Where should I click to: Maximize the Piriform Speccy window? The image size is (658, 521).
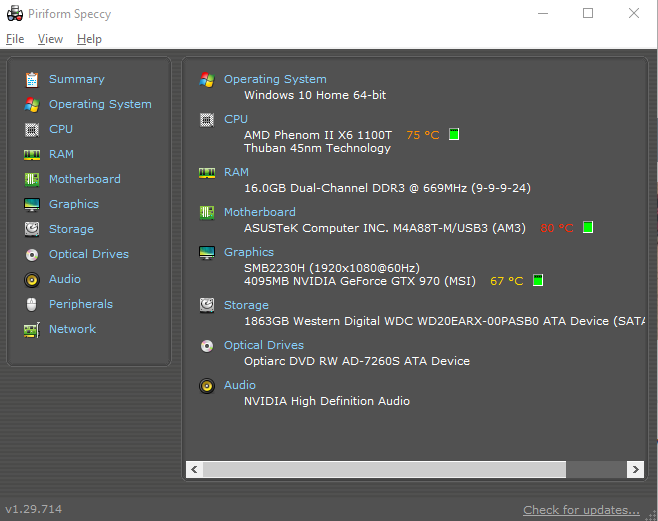pos(588,13)
